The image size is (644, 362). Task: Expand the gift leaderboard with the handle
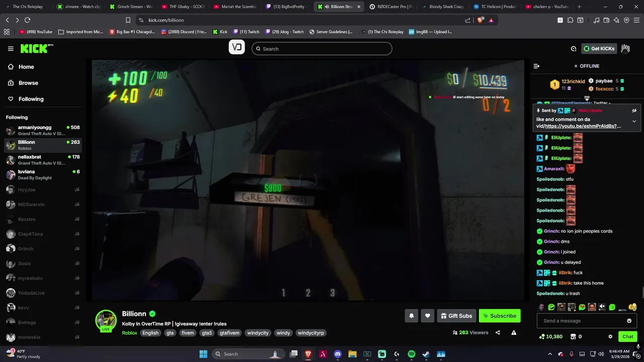(x=587, y=98)
